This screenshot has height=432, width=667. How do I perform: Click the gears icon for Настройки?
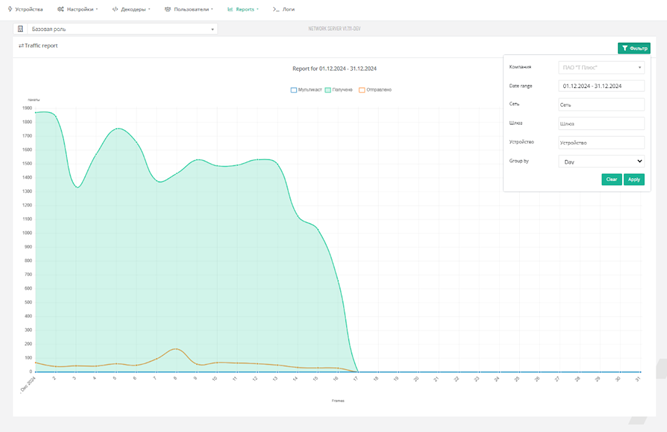point(61,9)
